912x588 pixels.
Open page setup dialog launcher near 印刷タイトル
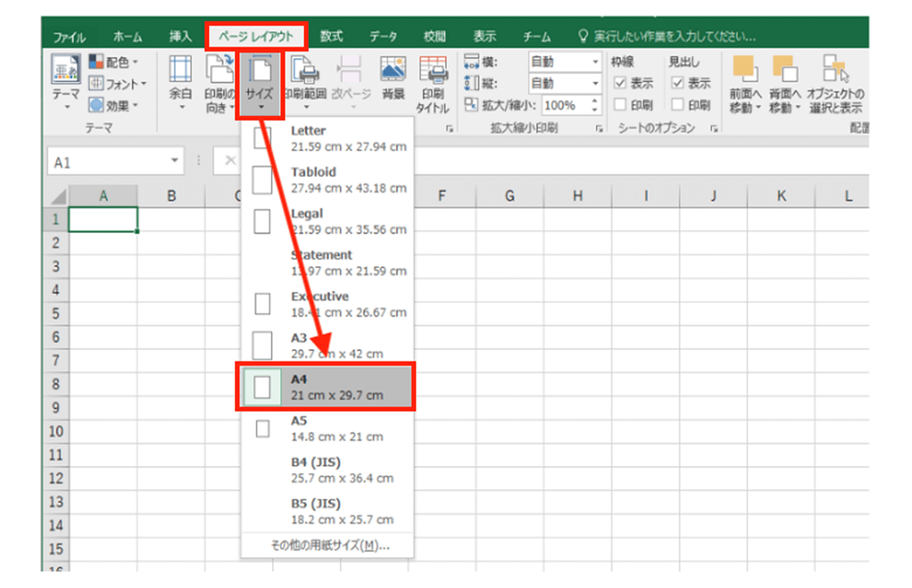point(450,129)
